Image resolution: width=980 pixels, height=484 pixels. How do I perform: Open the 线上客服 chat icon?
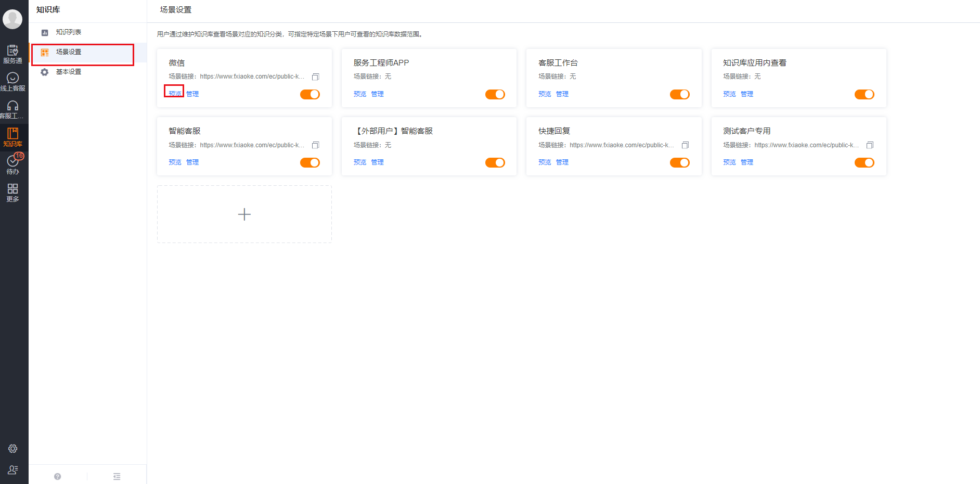click(12, 81)
